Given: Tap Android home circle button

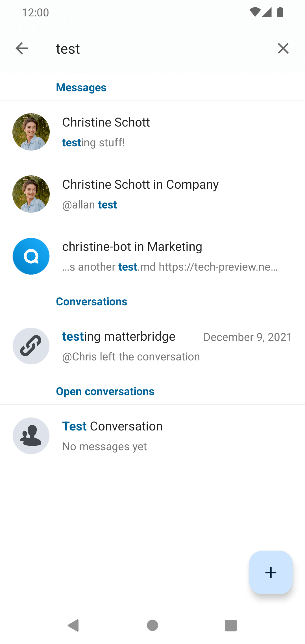Looking at the screenshot, I should 152,625.
